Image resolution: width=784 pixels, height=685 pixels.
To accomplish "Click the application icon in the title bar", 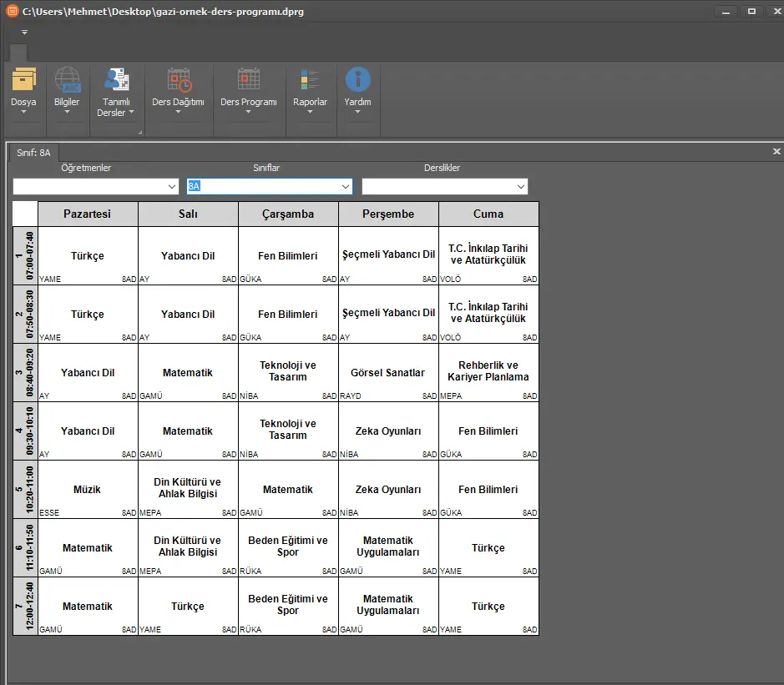I will [12, 11].
